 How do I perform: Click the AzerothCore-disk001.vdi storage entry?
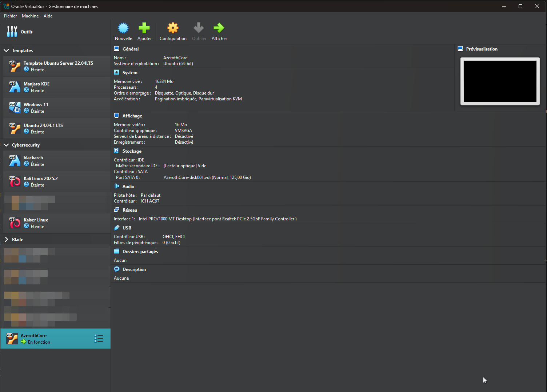(207, 177)
